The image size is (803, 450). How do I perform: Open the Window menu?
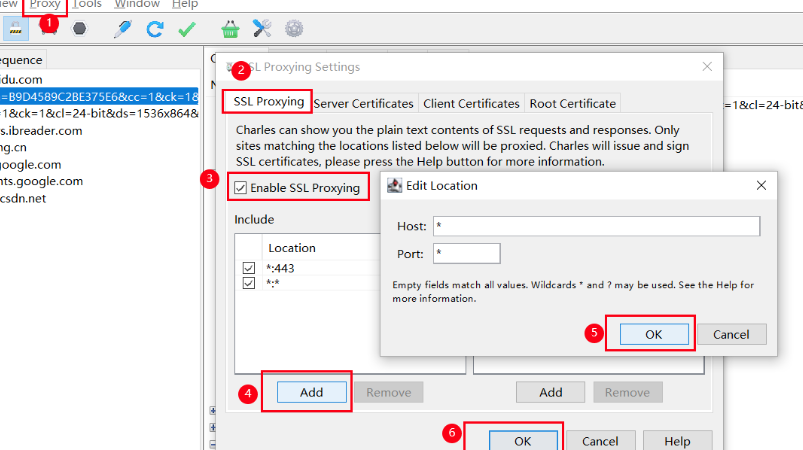click(137, 4)
